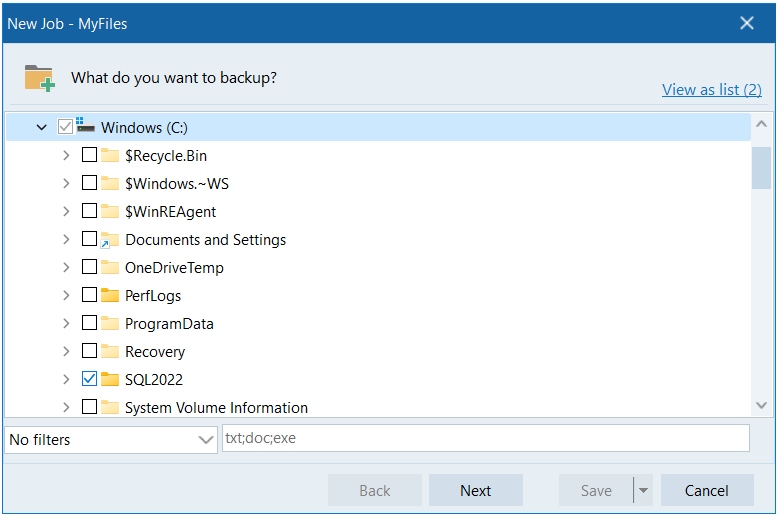Screen dimensions: 781x519
Task: Click the Documents and Settings shortcut folder icon
Action: (x=110, y=240)
